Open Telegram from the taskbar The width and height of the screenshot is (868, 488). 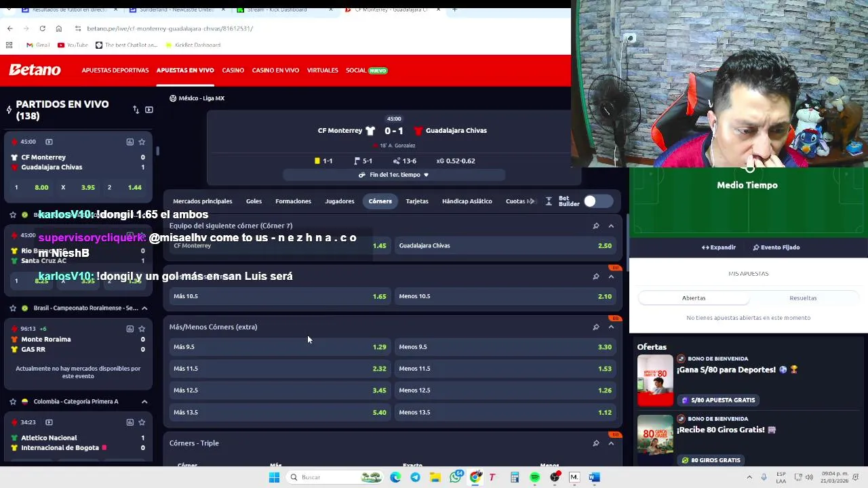(x=415, y=477)
